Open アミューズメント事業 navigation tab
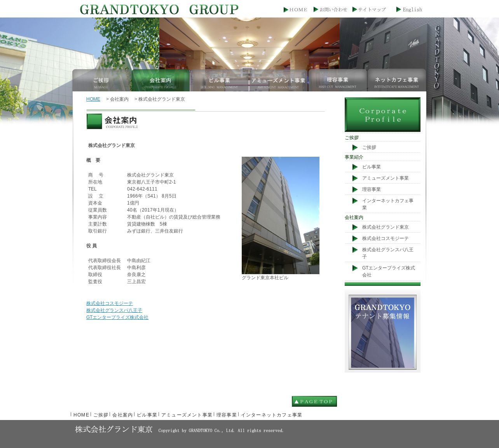 278,80
